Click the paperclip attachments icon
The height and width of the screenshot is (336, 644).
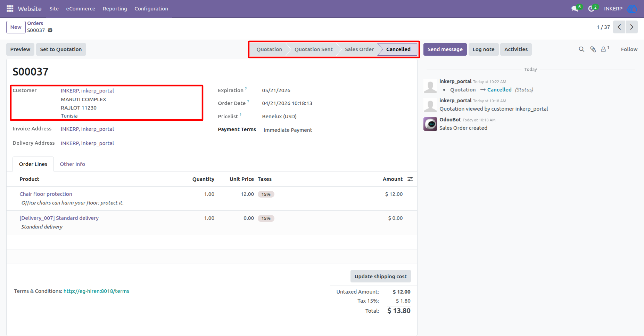pyautogui.click(x=593, y=49)
